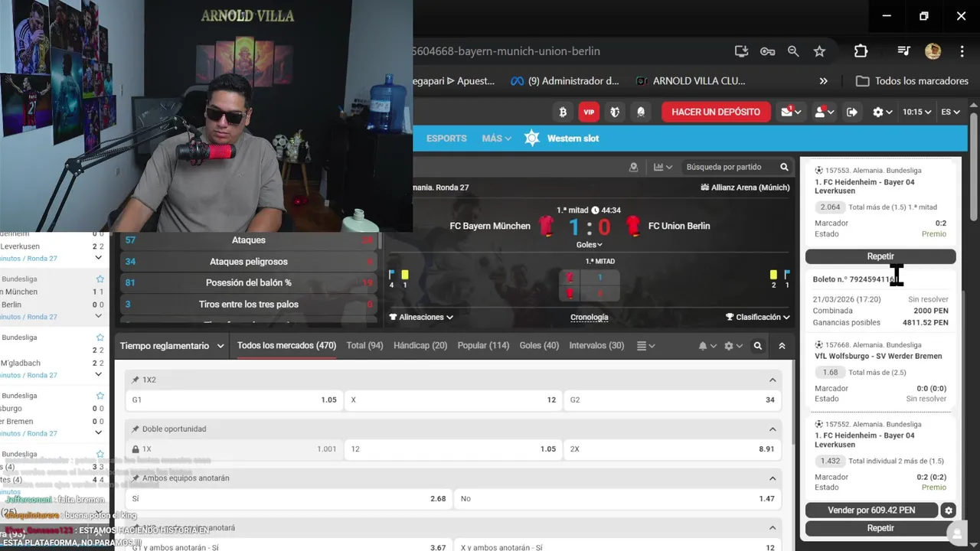Click the Western slot star icon
Viewport: 980px width, 551px height.
pos(531,139)
